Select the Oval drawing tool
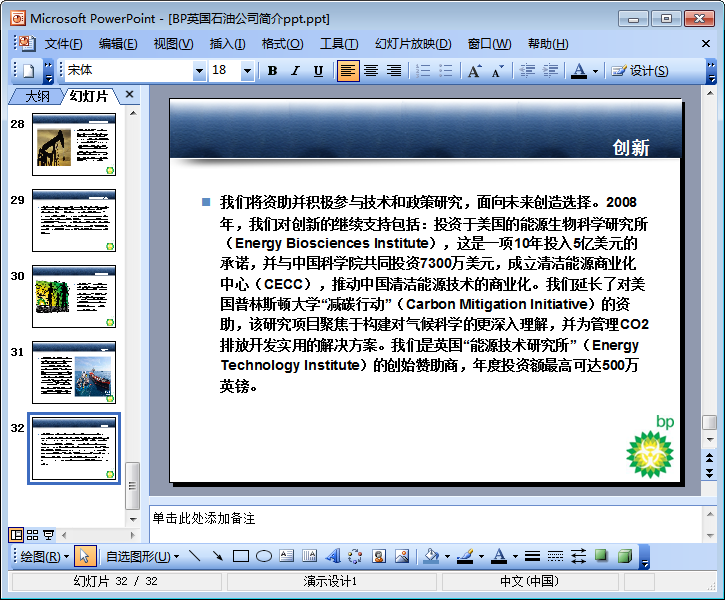The height and width of the screenshot is (600, 725). point(264,556)
